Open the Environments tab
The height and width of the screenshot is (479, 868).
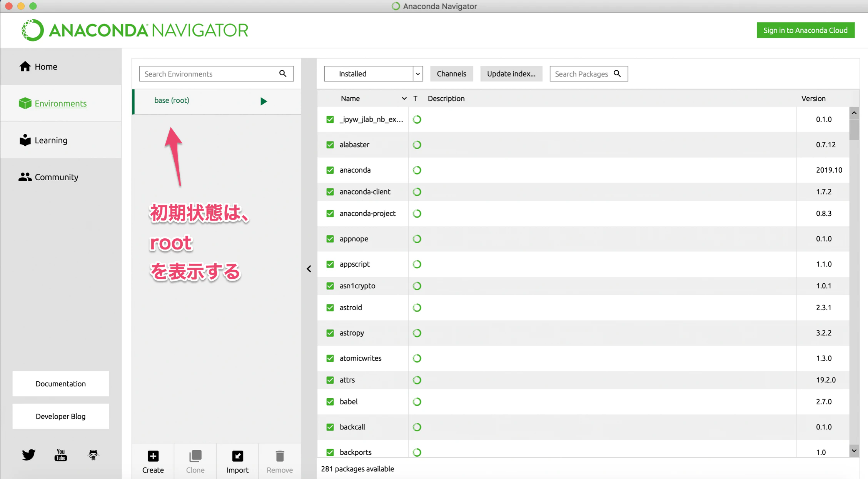coord(61,103)
